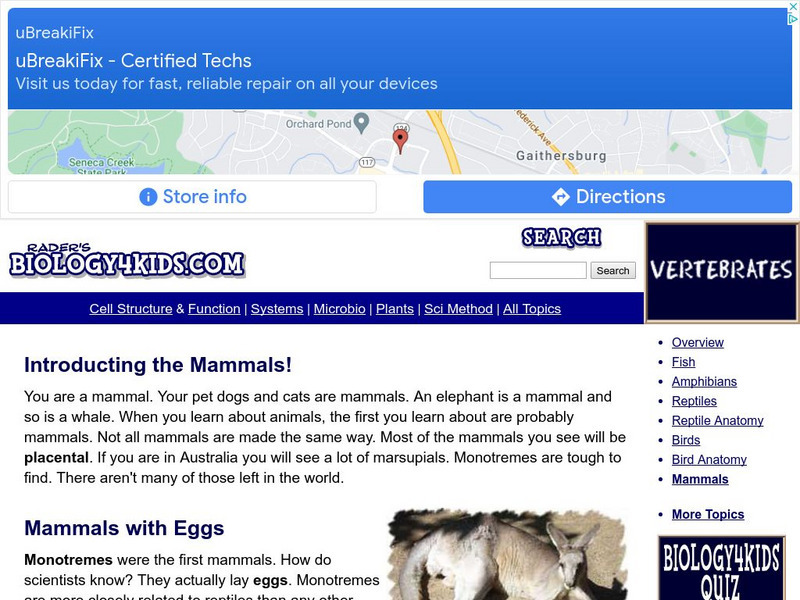
Task: Open Cell Structure in the navigation bar
Action: (x=131, y=309)
